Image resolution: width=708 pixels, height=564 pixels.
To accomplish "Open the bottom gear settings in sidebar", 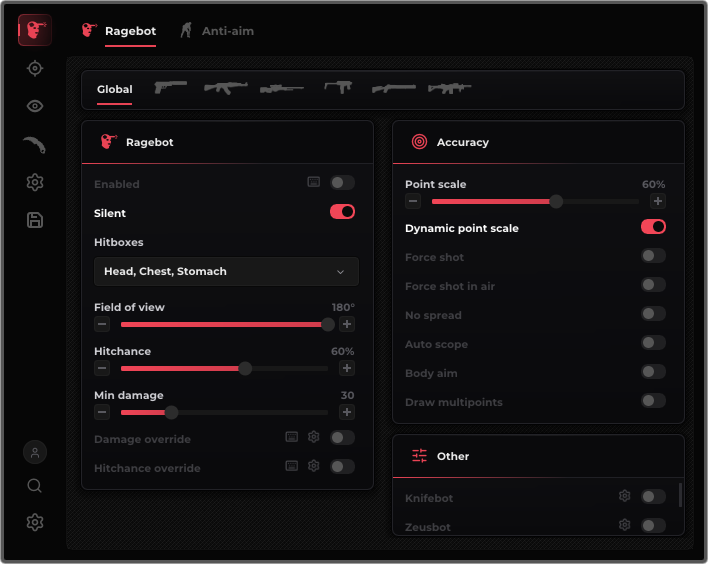I will (35, 522).
